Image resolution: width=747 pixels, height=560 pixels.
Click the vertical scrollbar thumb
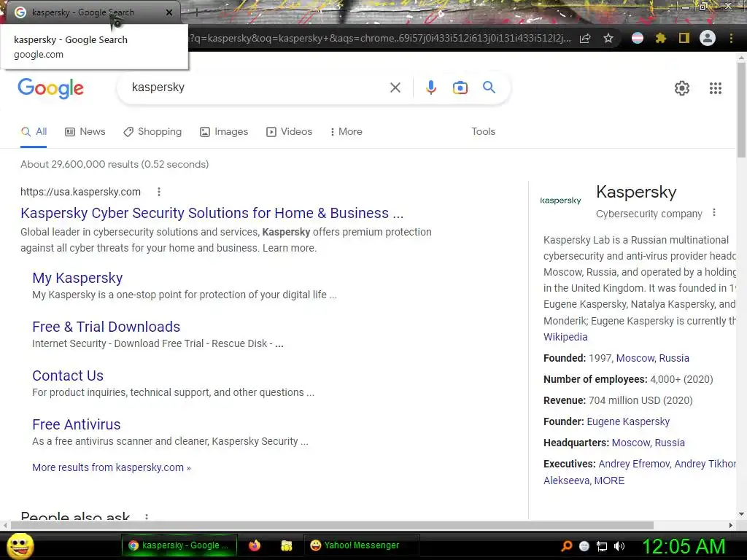click(x=741, y=109)
